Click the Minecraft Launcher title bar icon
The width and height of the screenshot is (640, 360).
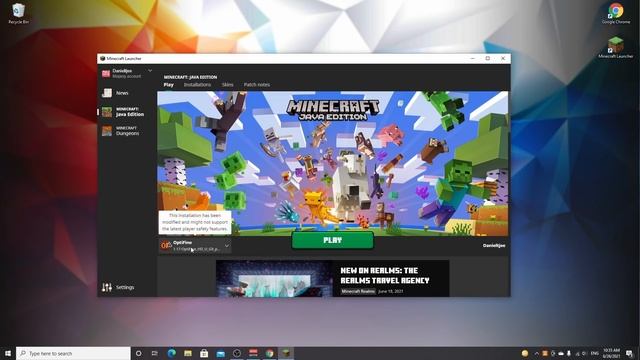click(102, 58)
